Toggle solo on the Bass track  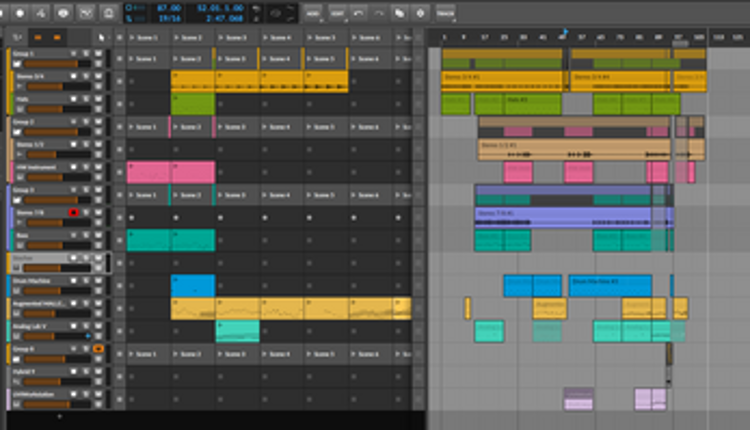(86, 235)
